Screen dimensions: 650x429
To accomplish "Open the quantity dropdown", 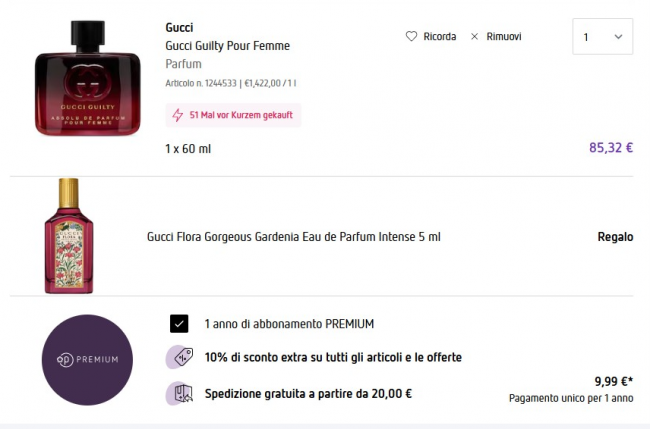I will coord(602,37).
